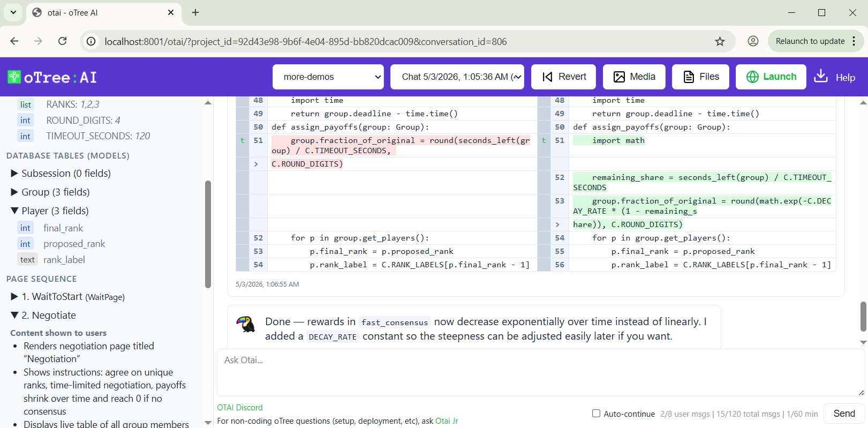This screenshot has width=868, height=428.
Task: Click the diff expand arrow under line 51
Action: 256,164
